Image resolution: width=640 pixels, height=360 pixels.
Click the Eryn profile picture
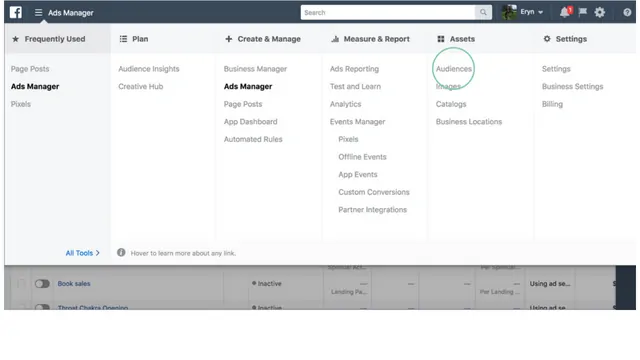click(509, 12)
